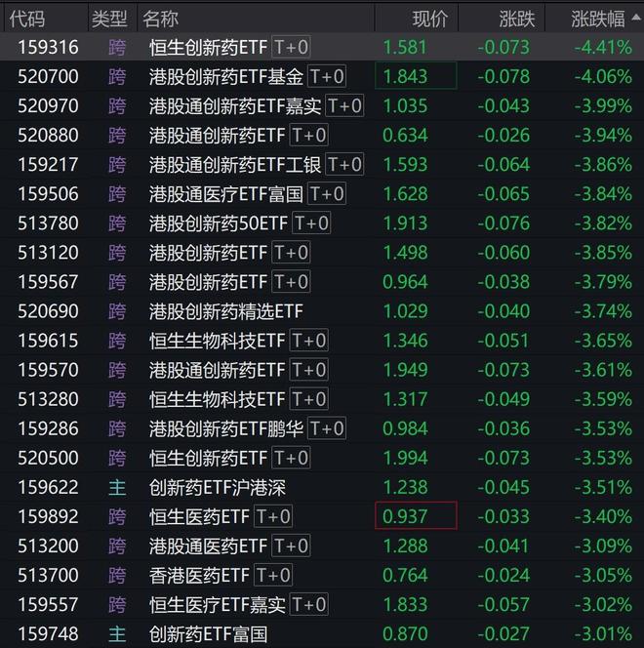Screen dimensions: 644x648
Task: Select stock code 520500
Action: click(48, 458)
